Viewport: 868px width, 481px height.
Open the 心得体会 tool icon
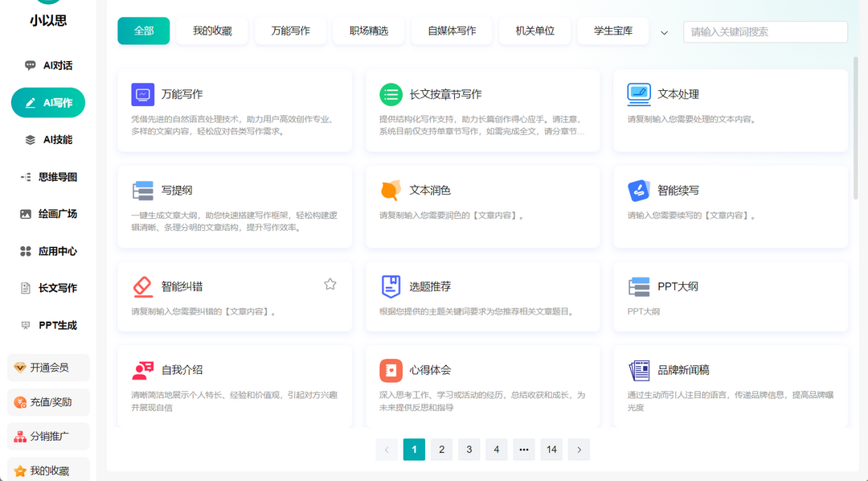coord(391,371)
